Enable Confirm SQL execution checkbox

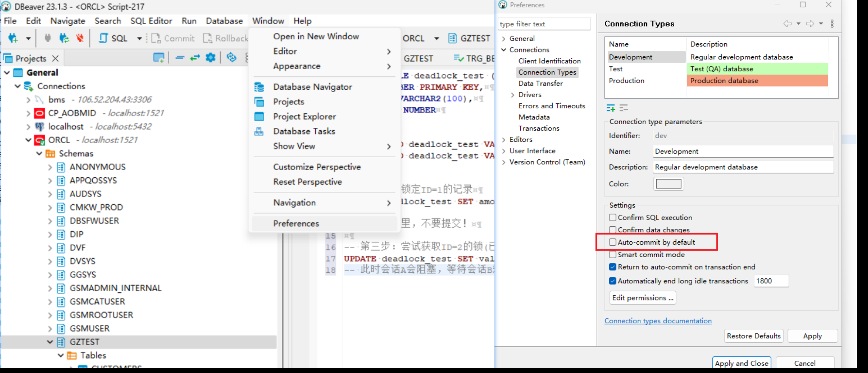613,217
